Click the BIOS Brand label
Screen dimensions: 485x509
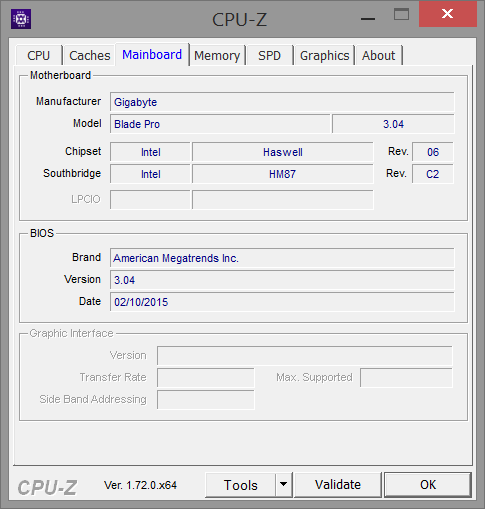pyautogui.click(x=86, y=257)
